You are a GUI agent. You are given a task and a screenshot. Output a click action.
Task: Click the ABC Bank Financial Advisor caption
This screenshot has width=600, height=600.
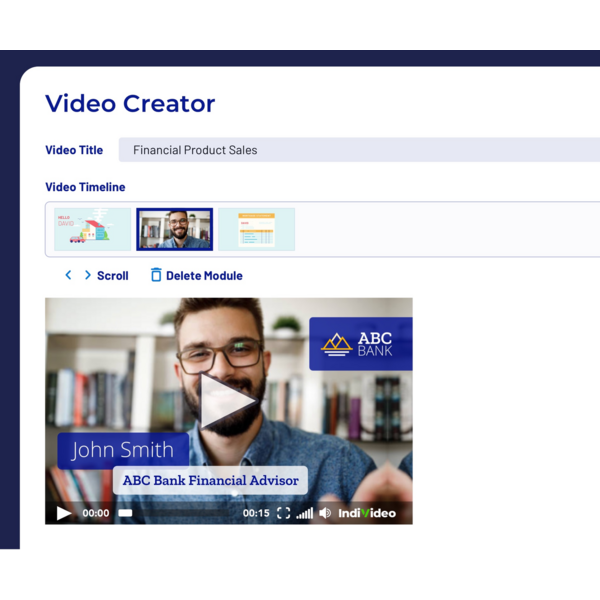coord(210,480)
